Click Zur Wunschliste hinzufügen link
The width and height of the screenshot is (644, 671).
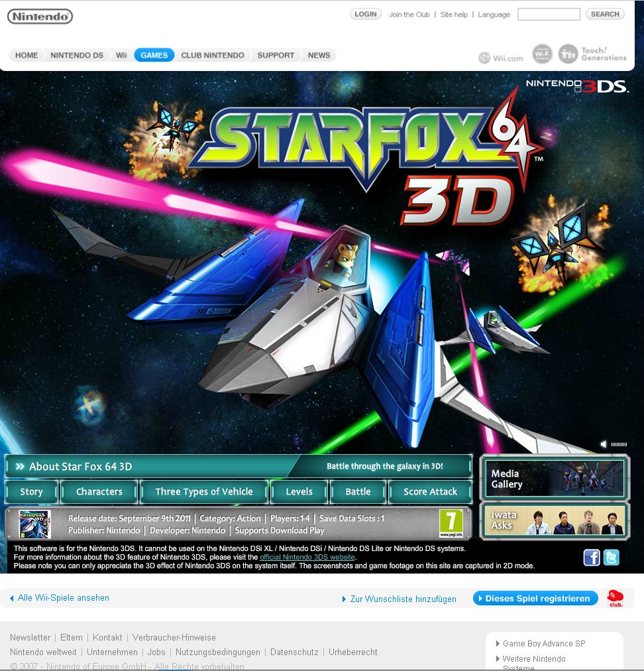pyautogui.click(x=403, y=599)
